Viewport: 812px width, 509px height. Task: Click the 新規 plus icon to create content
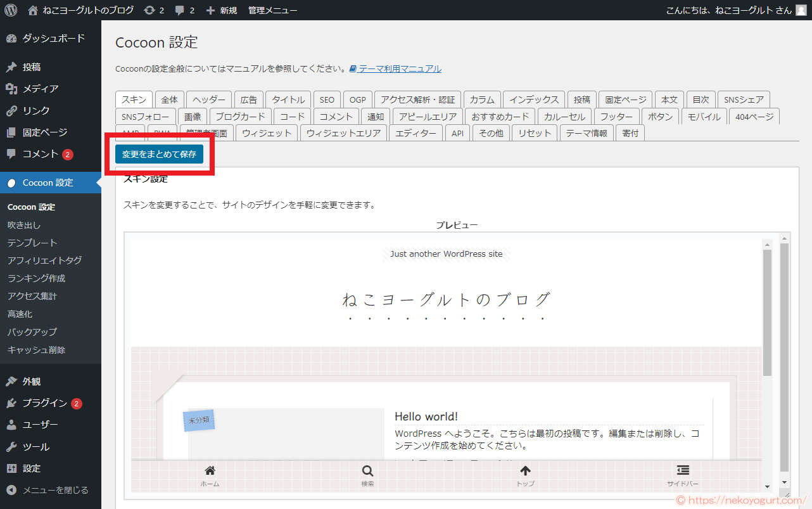[212, 10]
